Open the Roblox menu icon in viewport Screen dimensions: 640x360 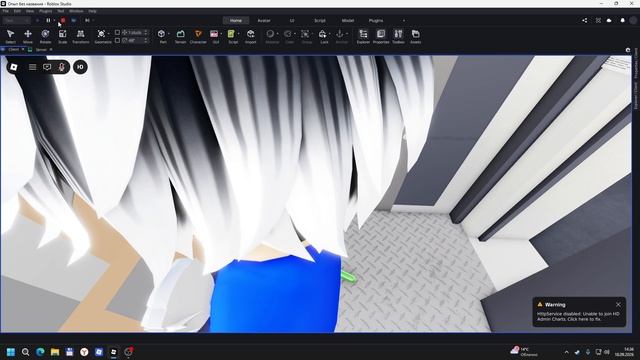[13, 67]
